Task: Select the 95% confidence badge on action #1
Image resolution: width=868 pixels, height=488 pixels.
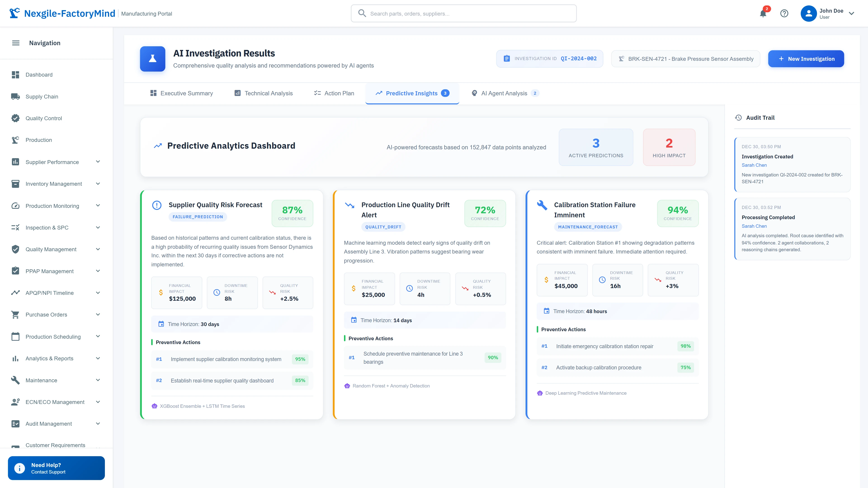Action: point(300,359)
